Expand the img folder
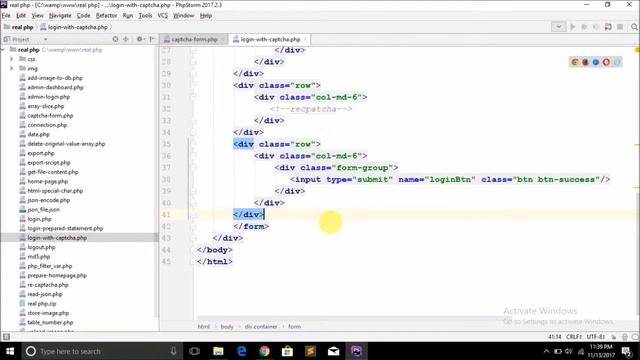Image resolution: width=640 pixels, height=360 pixels. tap(11, 69)
